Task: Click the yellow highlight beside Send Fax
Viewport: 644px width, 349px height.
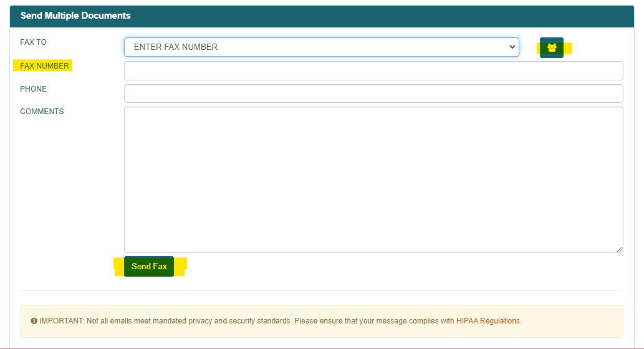Action: 180,267
